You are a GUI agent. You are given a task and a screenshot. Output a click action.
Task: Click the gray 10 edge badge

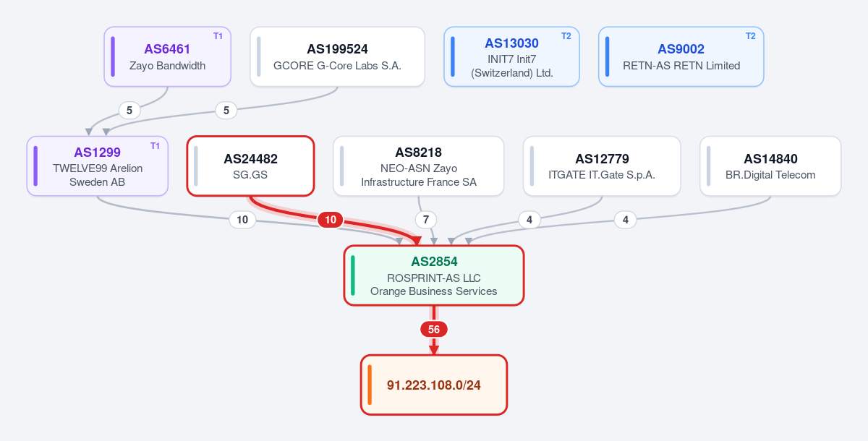242,220
